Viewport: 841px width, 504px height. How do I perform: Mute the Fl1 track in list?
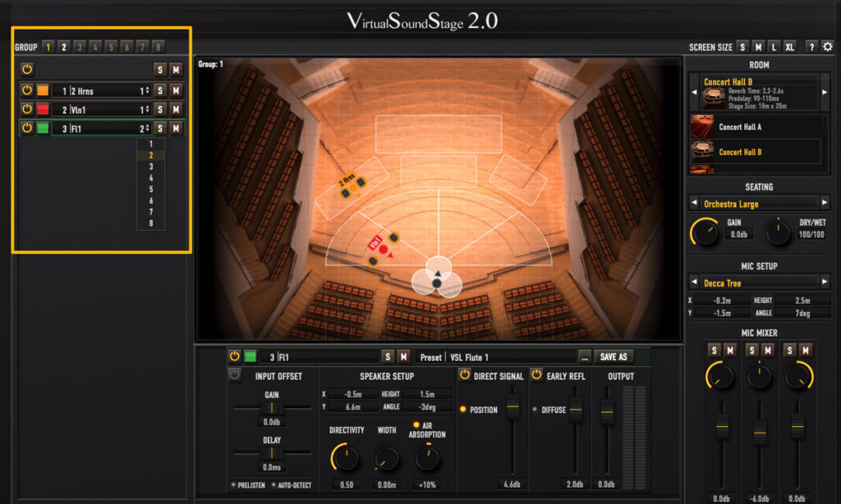[x=175, y=128]
